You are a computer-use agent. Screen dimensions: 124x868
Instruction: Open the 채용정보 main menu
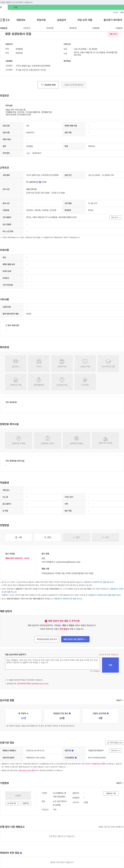21,20
